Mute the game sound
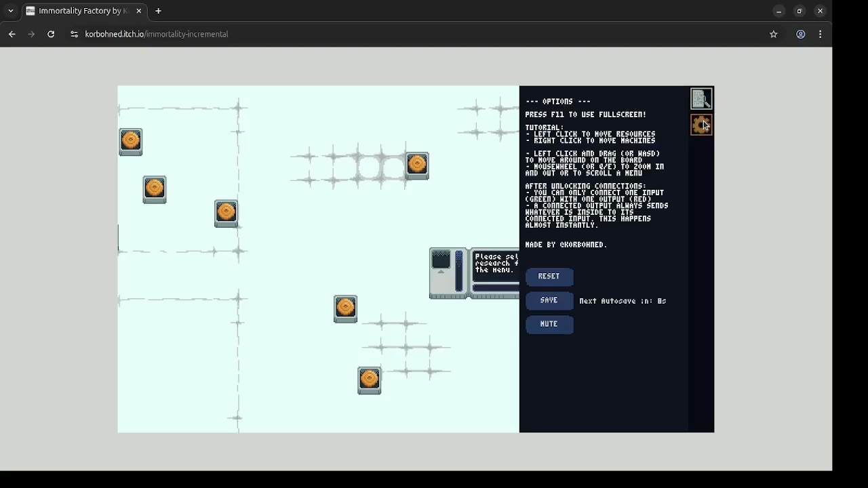868x488 pixels. point(549,324)
